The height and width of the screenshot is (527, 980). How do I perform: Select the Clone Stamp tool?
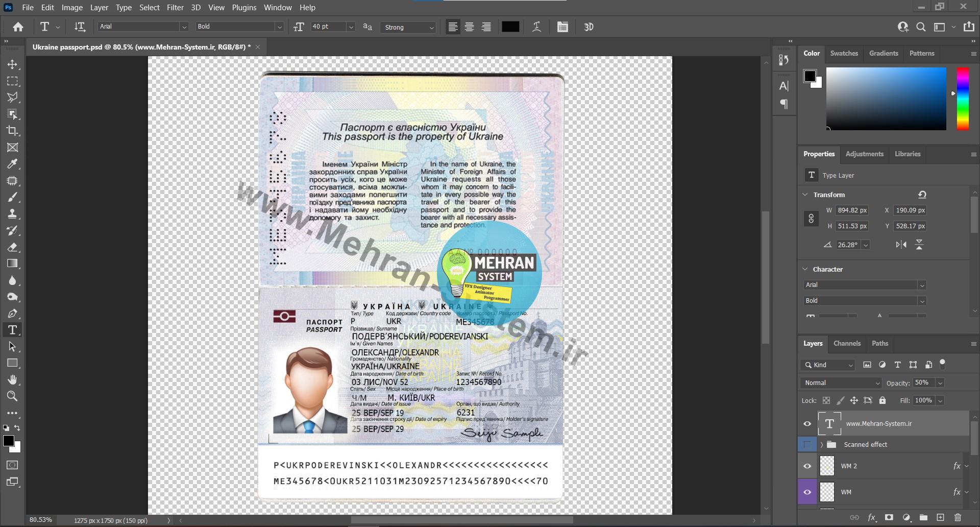[x=12, y=214]
